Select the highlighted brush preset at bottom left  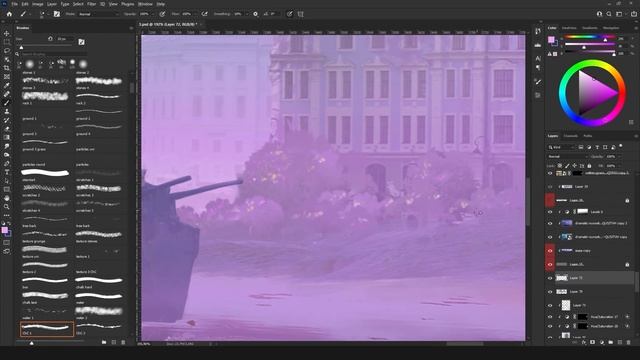click(47, 329)
